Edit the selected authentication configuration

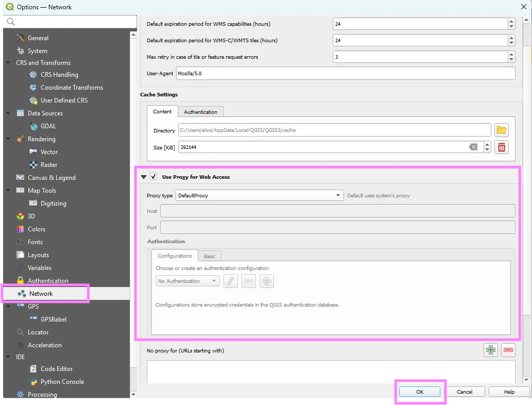coord(230,281)
